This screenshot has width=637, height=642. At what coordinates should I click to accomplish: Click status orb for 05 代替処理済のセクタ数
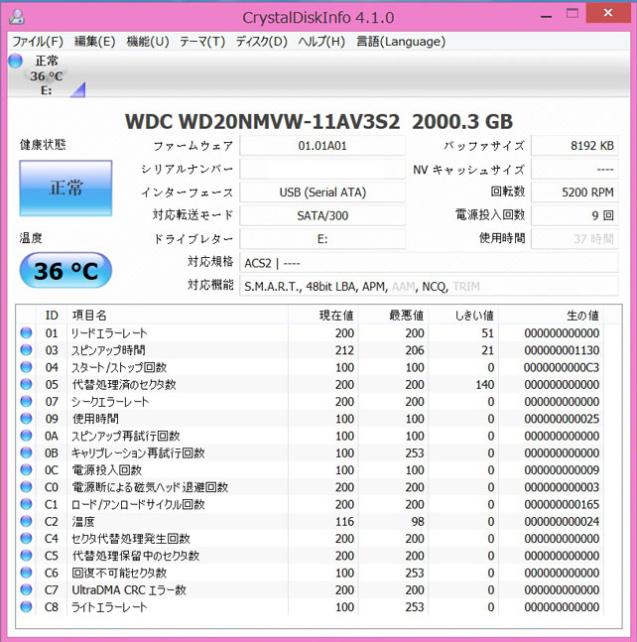[26, 384]
